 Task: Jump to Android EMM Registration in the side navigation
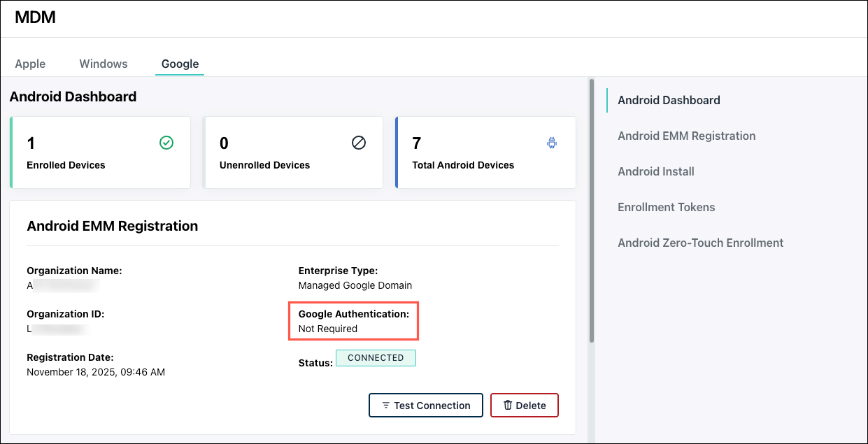point(687,136)
